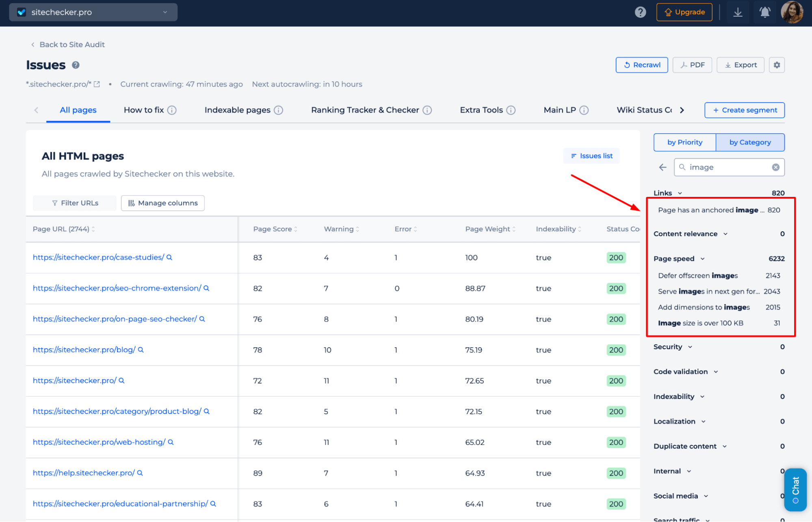The image size is (812, 522).
Task: Click the external link icon next to *.sitechecker.pro/*
Action: coord(96,84)
